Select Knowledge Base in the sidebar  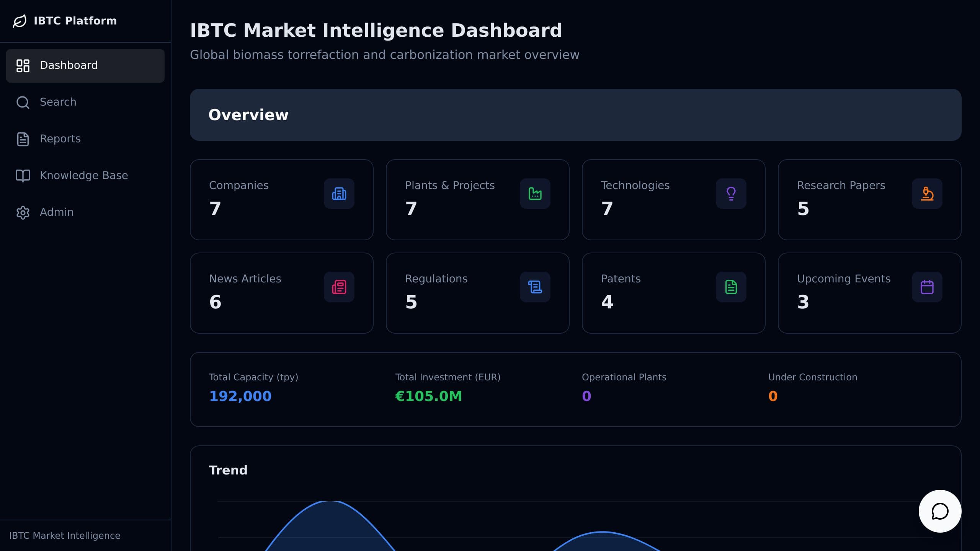pos(85,176)
